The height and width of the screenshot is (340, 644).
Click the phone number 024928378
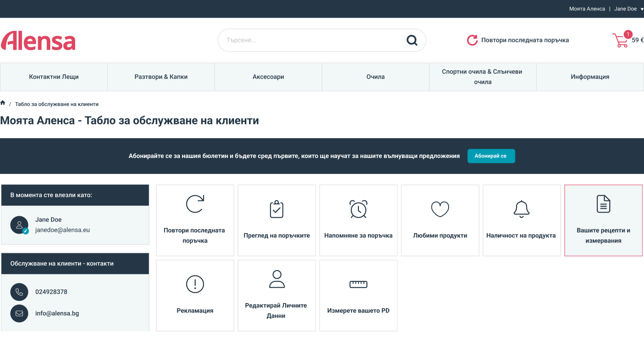coord(51,292)
